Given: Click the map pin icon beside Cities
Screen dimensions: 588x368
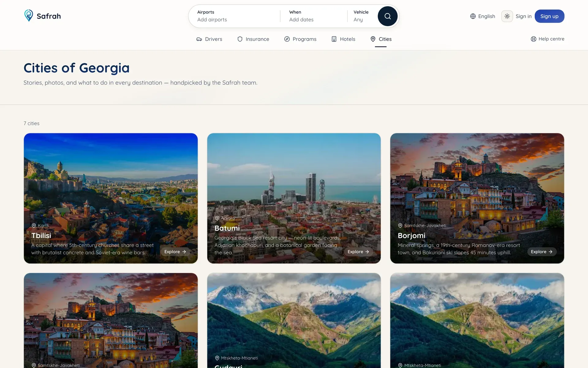Looking at the screenshot, I should click(x=373, y=39).
